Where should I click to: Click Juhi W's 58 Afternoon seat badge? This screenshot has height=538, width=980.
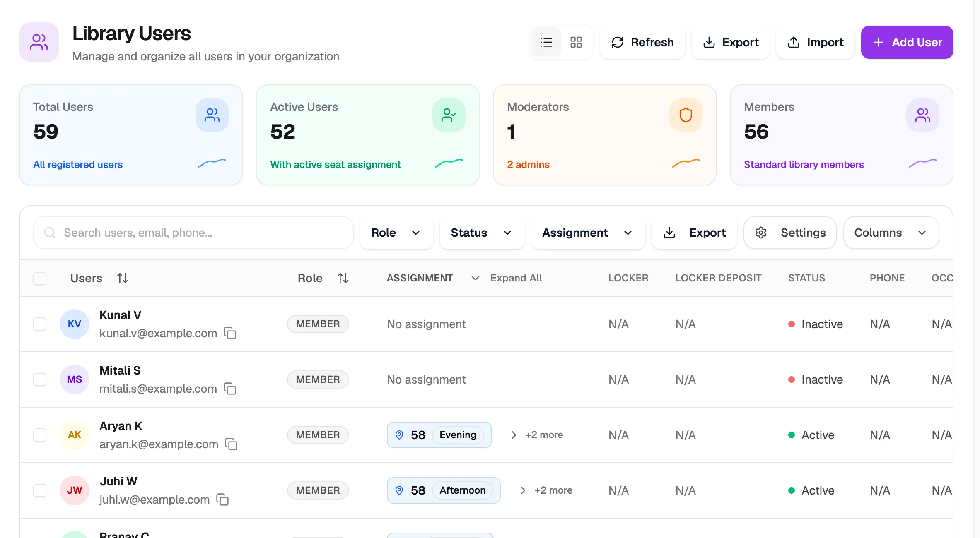444,490
